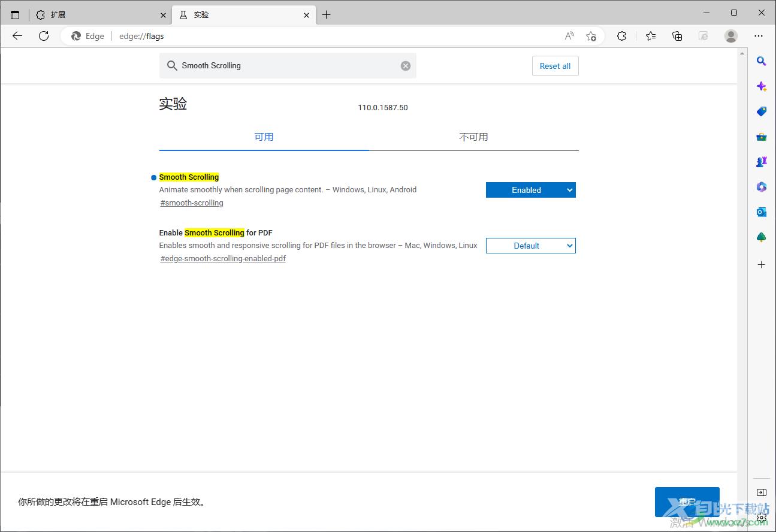Refresh the flags page
Screen dimensions: 776x532
pos(44,36)
